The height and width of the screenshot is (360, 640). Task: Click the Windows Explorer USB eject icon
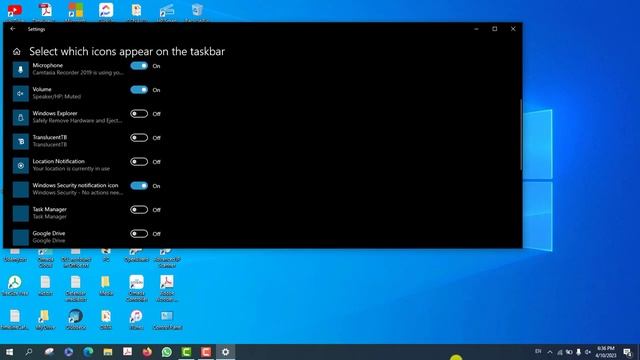(20, 118)
